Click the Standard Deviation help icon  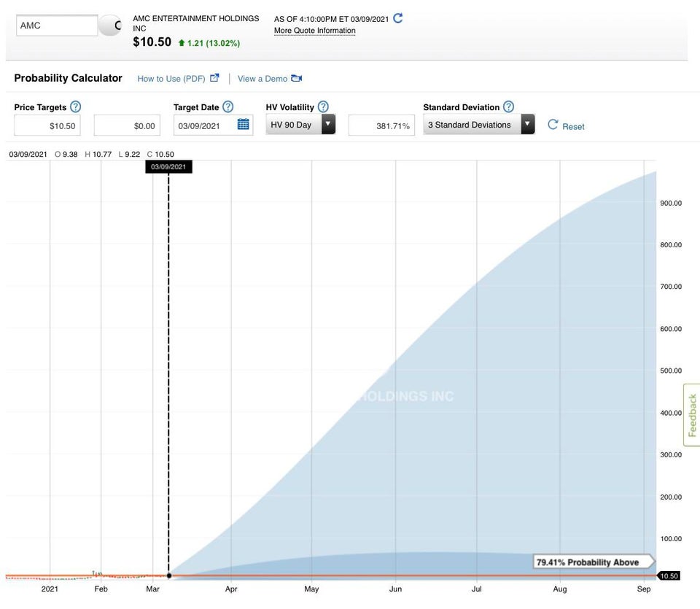[x=508, y=106]
